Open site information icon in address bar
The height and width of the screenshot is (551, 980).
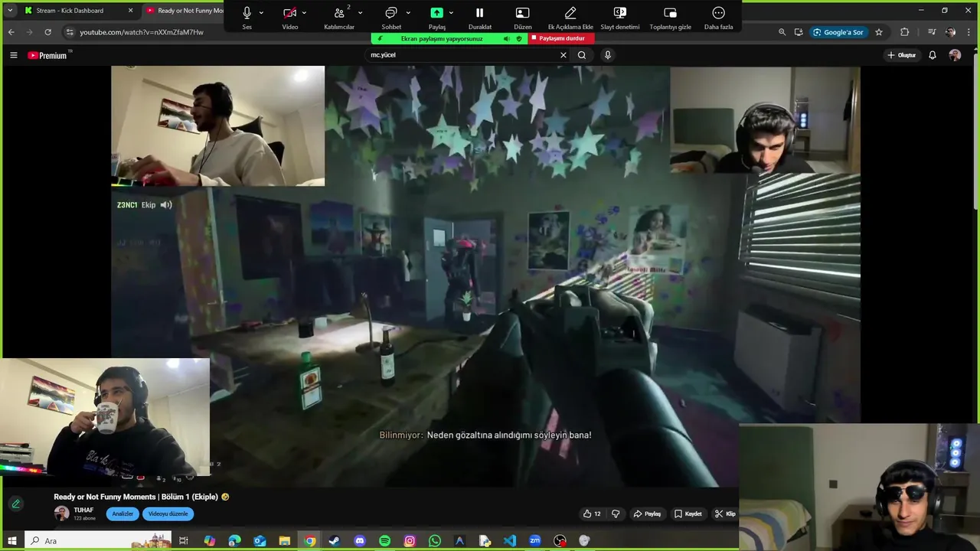pos(70,32)
